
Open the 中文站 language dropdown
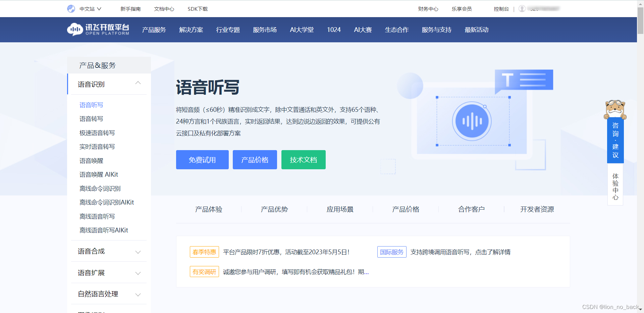[x=90, y=9]
